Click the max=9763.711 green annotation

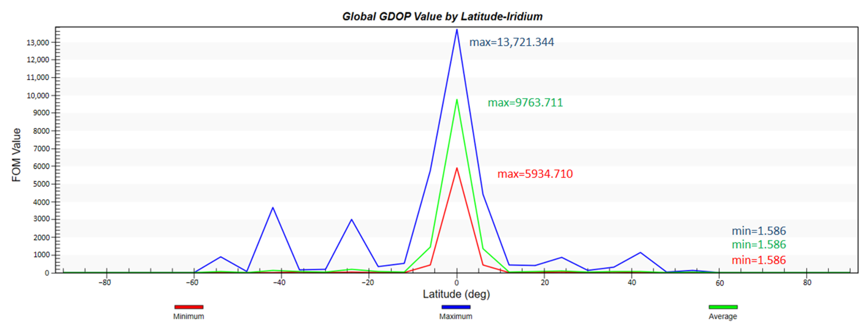pyautogui.click(x=525, y=103)
